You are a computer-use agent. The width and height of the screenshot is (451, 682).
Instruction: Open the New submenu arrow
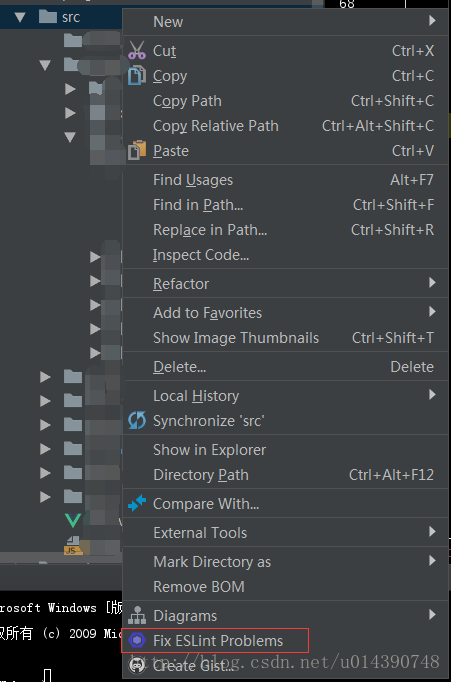432,20
